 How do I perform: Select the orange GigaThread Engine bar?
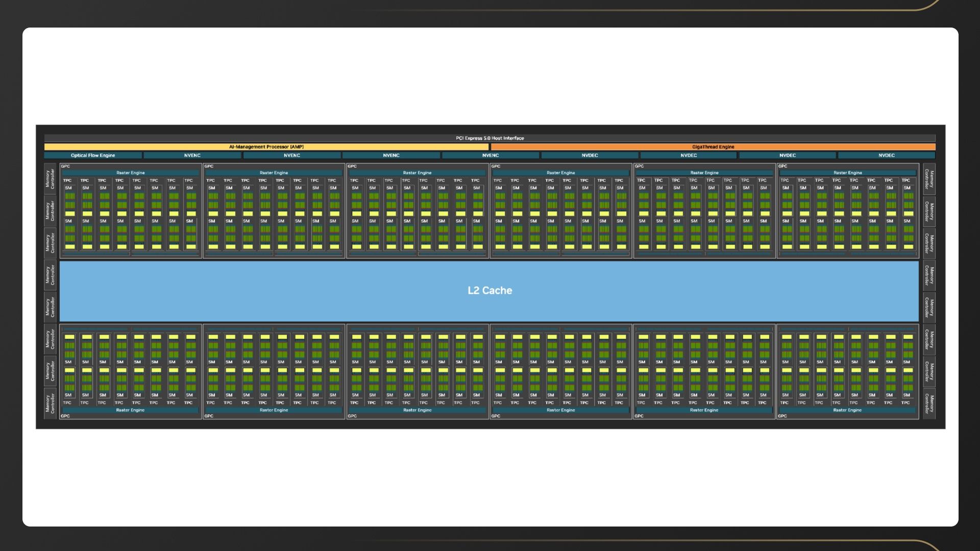[x=713, y=147]
